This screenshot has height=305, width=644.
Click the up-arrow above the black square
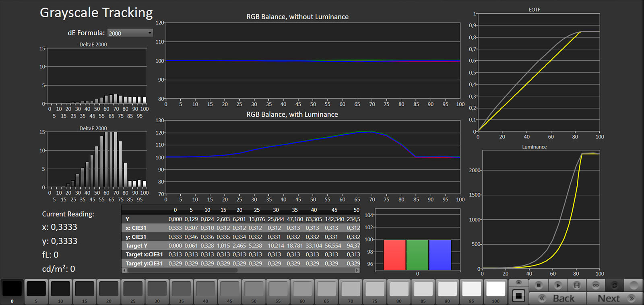[x=518, y=282]
